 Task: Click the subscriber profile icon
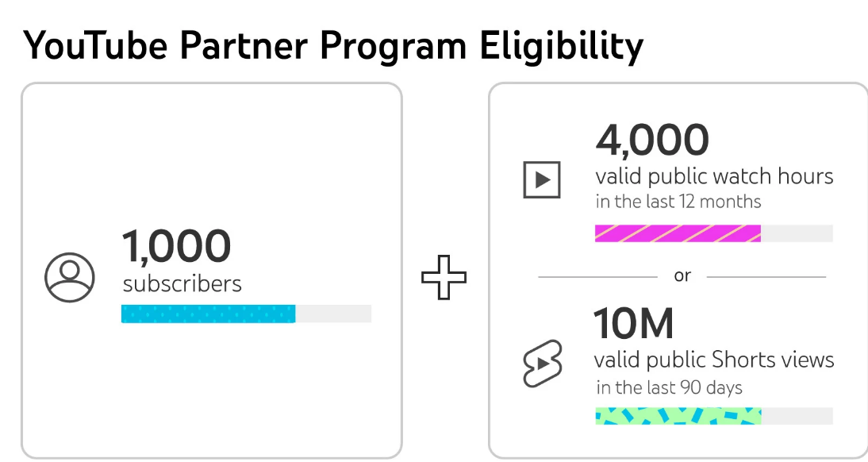tap(70, 277)
